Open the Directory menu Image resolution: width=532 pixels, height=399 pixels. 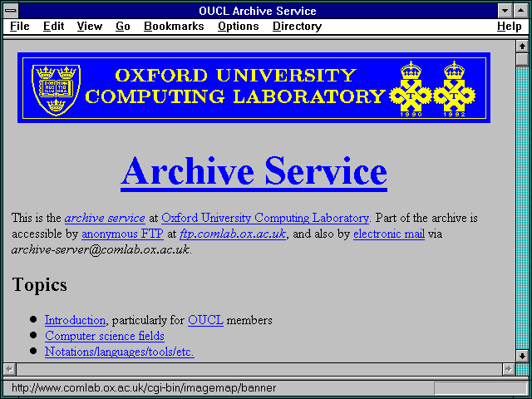point(298,26)
